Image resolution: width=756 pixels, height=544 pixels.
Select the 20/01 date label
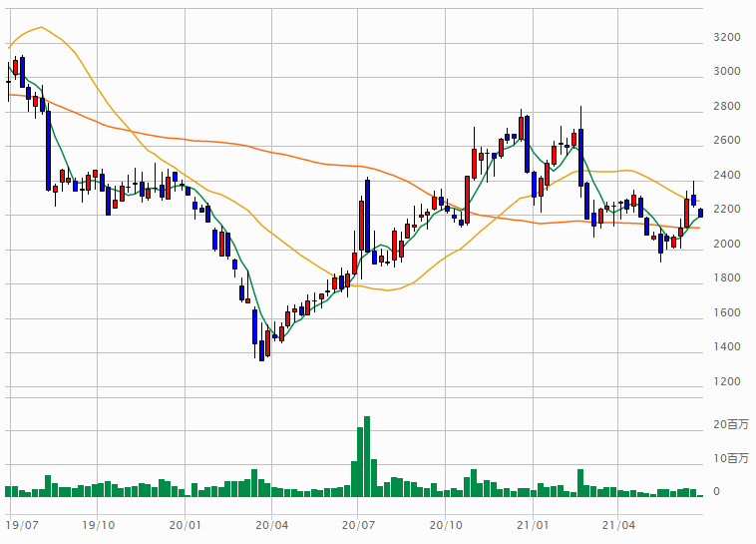point(186,525)
